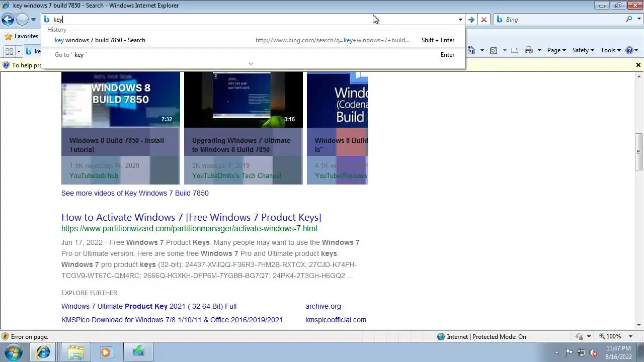
Task: Open the recent pages dropdown beside Forward
Action: [x=33, y=20]
